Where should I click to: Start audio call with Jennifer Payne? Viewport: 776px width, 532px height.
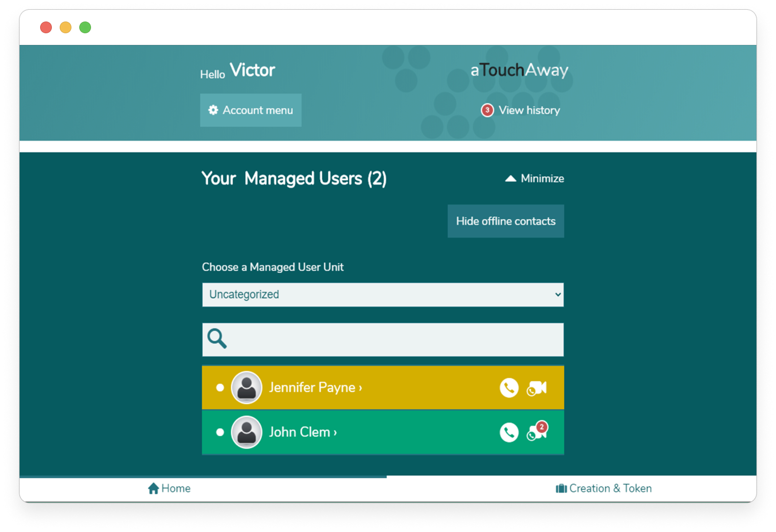(509, 388)
